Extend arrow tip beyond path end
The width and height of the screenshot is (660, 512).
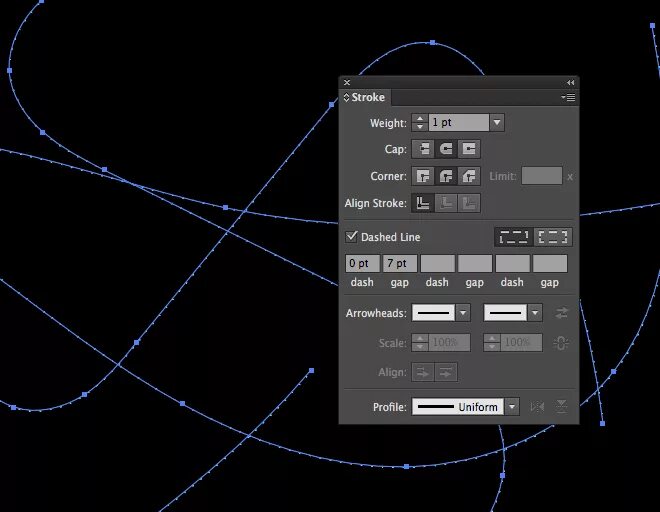pos(423,372)
